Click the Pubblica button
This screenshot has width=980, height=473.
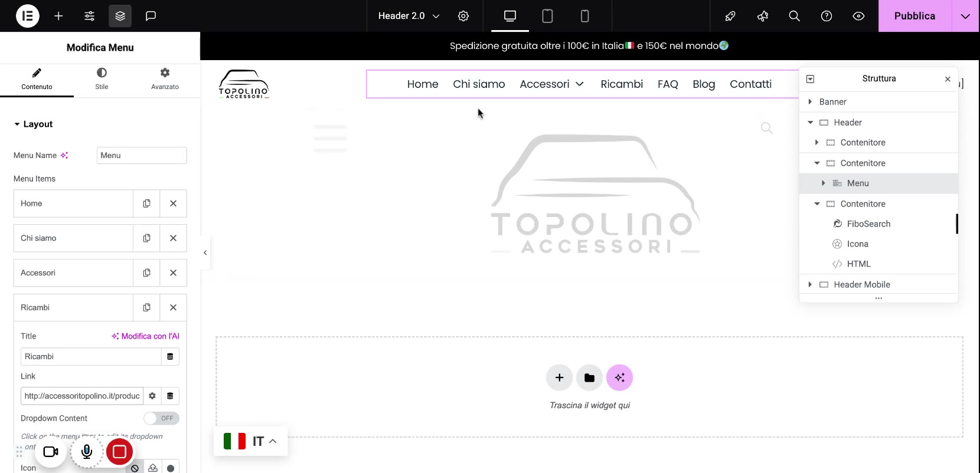pos(914,16)
